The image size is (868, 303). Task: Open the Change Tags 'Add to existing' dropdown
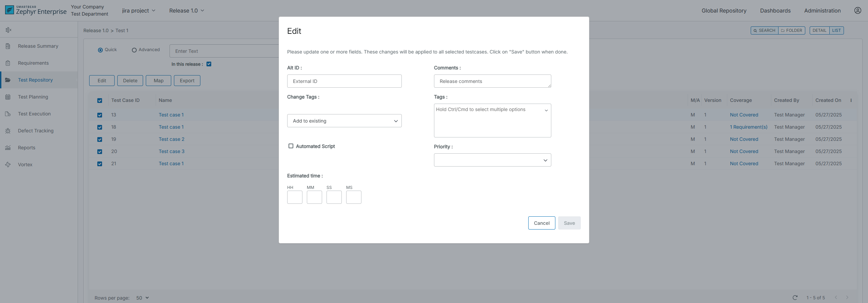click(x=344, y=121)
